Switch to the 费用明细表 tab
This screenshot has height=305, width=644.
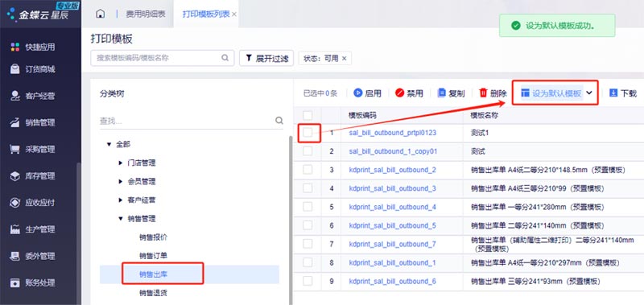146,14
